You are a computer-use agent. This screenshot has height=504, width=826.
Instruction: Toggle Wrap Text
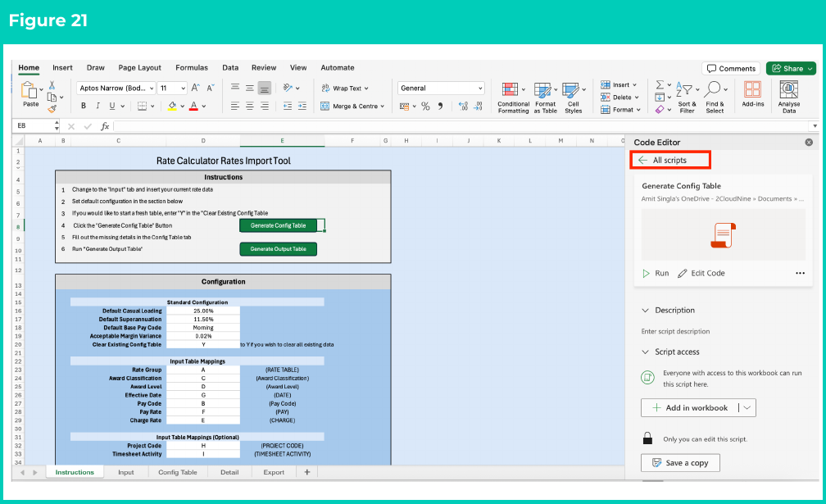coord(344,88)
